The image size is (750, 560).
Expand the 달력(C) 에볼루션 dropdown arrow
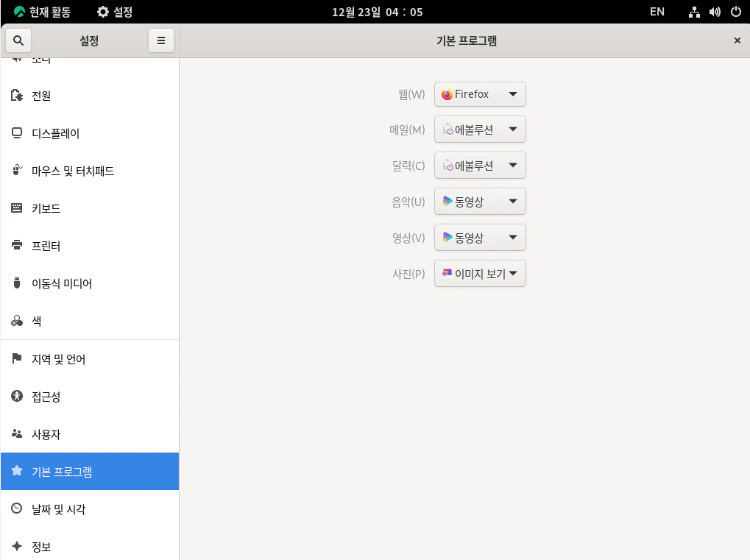pyautogui.click(x=513, y=166)
